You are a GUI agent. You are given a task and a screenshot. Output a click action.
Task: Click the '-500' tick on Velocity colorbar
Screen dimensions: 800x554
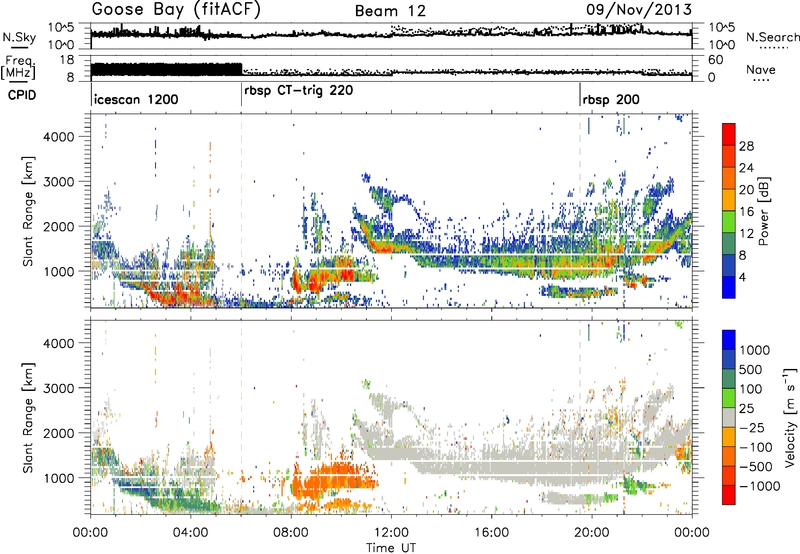pyautogui.click(x=756, y=467)
